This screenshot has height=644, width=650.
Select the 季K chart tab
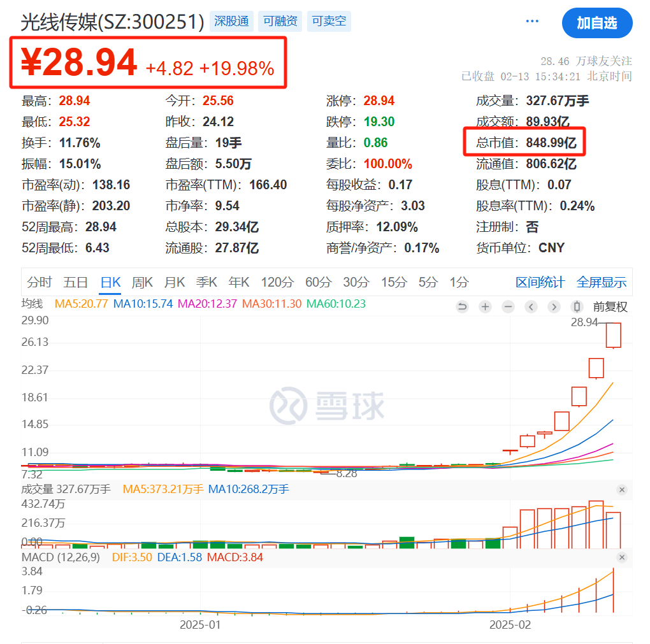(x=206, y=282)
